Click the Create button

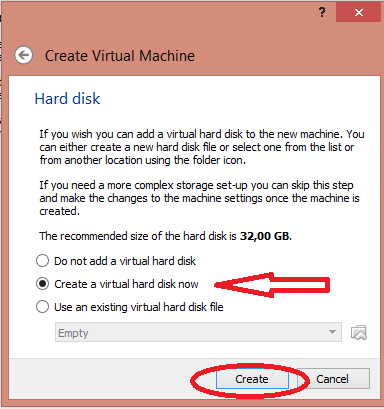tap(252, 379)
